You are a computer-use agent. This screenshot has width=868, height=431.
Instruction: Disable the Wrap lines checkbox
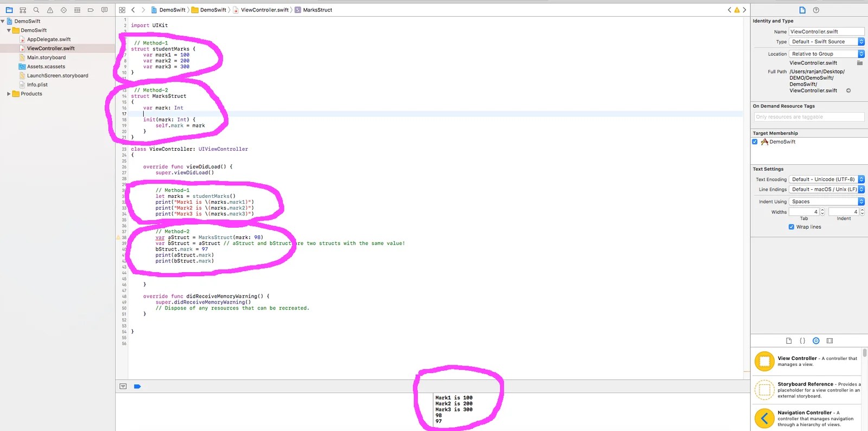tap(792, 227)
